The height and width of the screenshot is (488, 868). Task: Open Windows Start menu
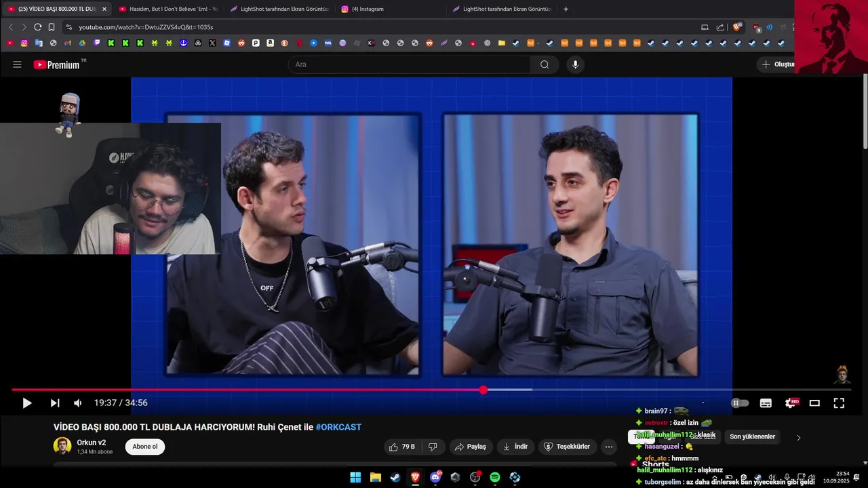pos(355,477)
